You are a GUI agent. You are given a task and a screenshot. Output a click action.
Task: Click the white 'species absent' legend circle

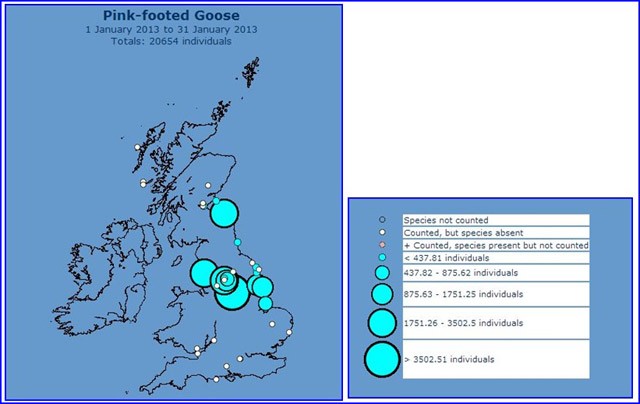click(x=382, y=232)
